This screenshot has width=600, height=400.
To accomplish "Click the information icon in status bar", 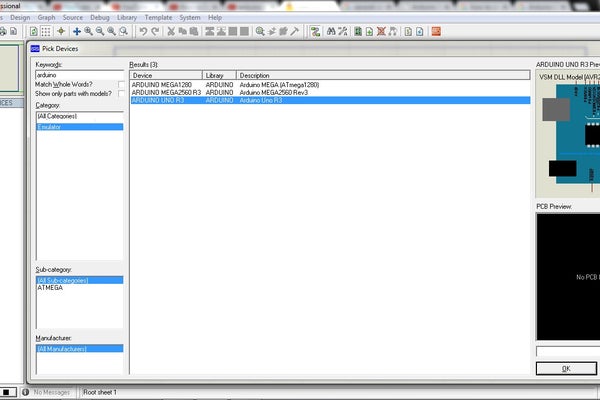I will [25, 392].
